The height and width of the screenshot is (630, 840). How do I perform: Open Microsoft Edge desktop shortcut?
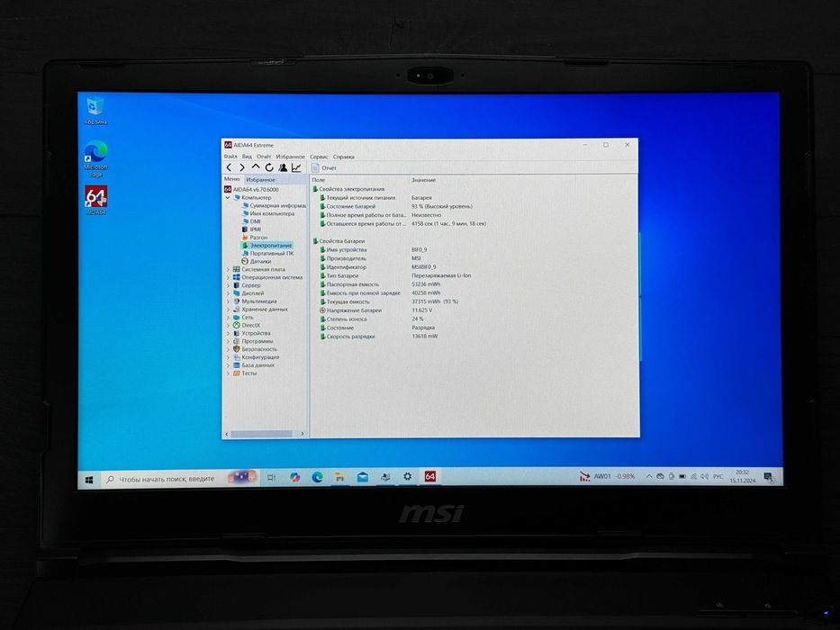pos(95,158)
